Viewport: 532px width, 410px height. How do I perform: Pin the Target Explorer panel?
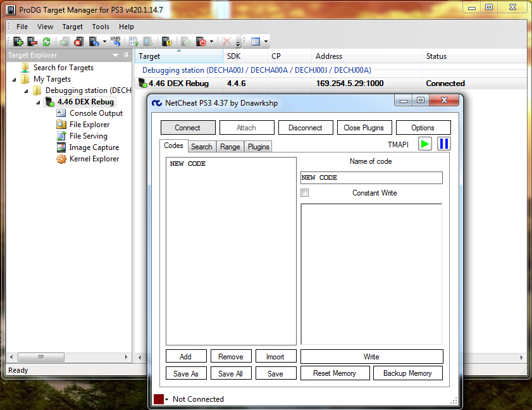click(x=127, y=55)
